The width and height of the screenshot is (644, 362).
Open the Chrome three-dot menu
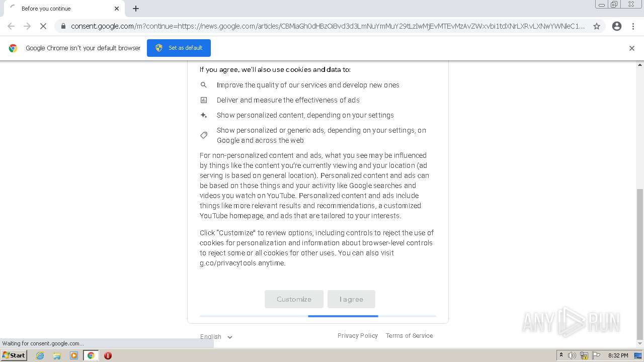click(x=633, y=26)
